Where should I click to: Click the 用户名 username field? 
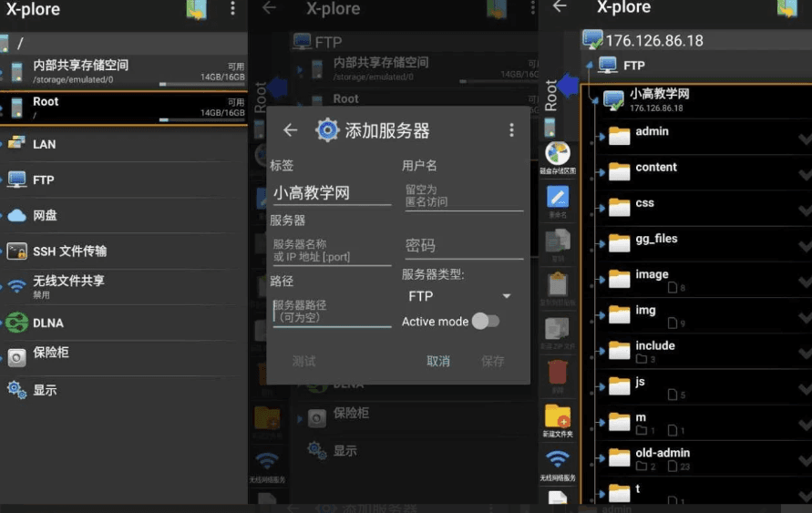click(464, 196)
